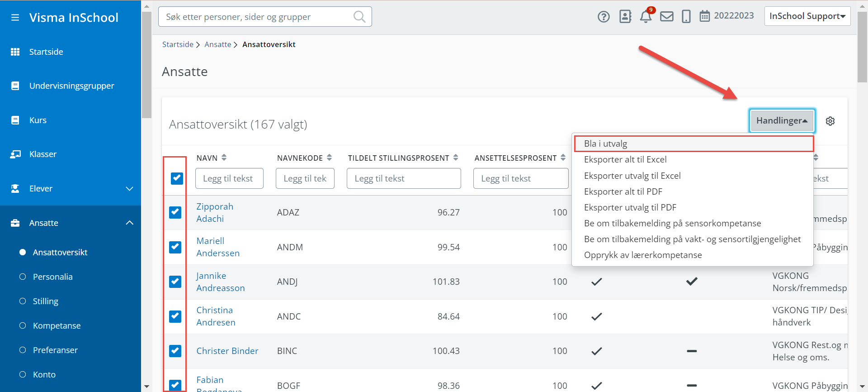Click the sidebar scrollbar down arrow
This screenshot has height=392, width=868.
(146, 387)
